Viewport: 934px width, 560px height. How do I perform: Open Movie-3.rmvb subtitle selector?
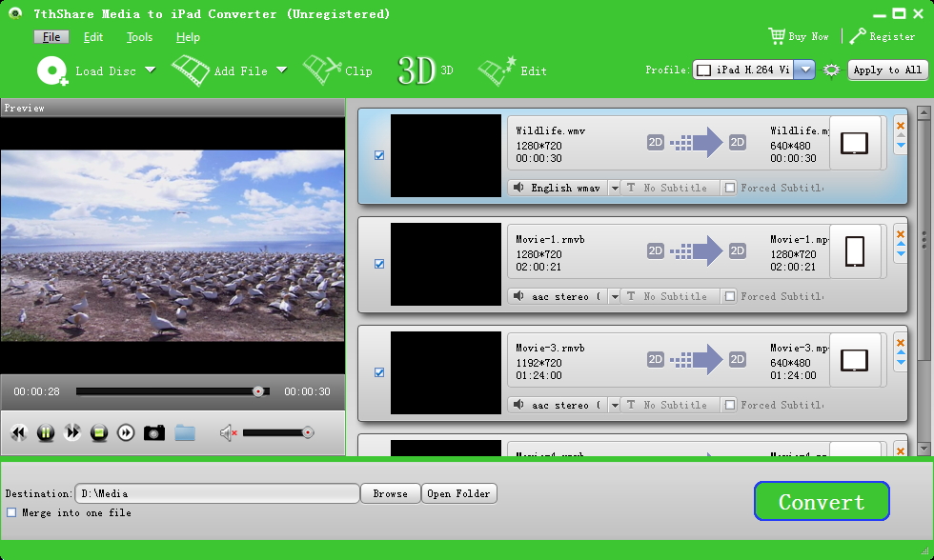click(x=669, y=406)
